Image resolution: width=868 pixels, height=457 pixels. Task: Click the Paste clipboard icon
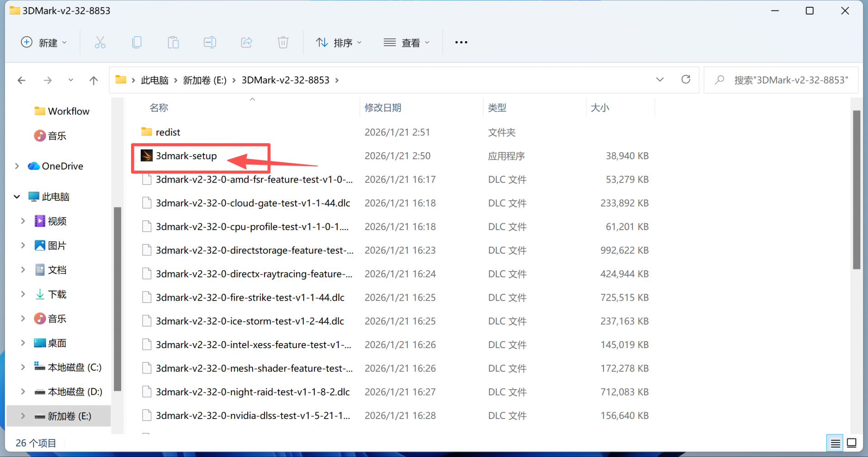[x=173, y=42]
